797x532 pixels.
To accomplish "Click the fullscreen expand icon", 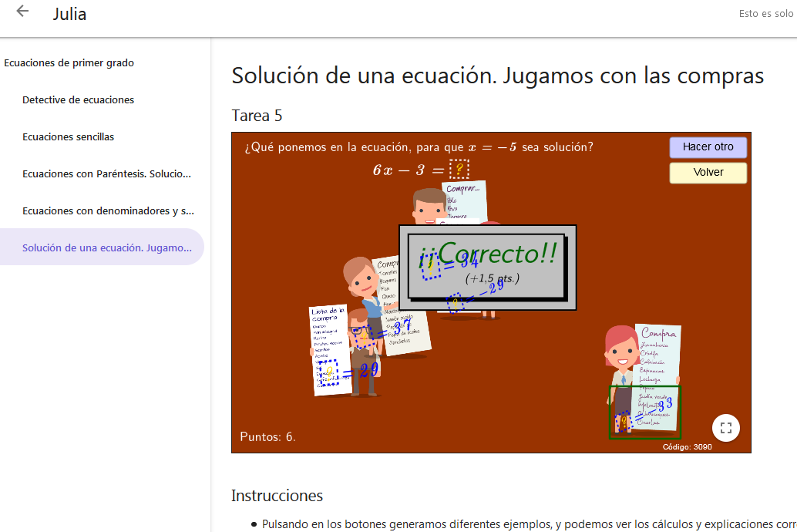I will point(726,428).
